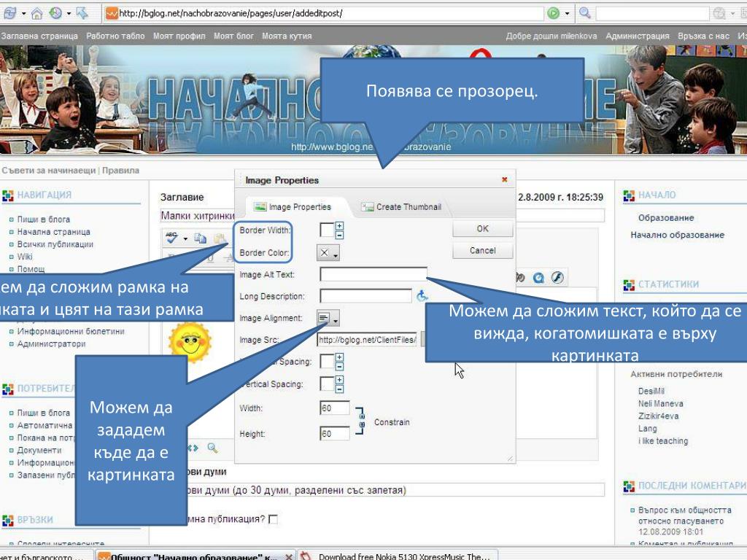Screen dimensions: 747x560
Task: Click the blue arrow pointer icon in browser toolbar
Action: (x=82, y=13)
